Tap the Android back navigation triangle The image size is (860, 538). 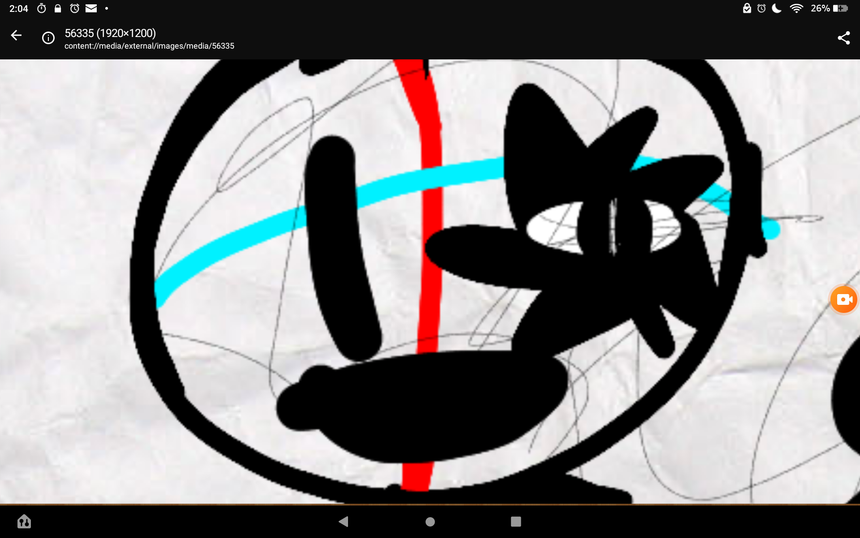point(343,522)
